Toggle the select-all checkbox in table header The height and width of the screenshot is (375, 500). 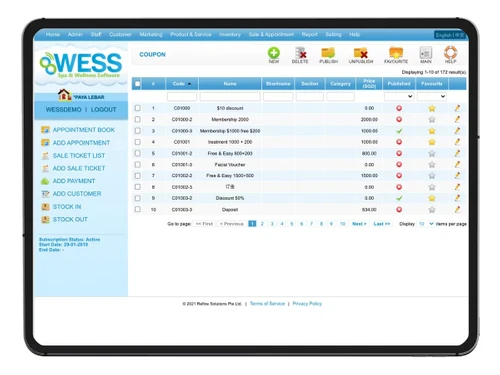click(x=137, y=84)
